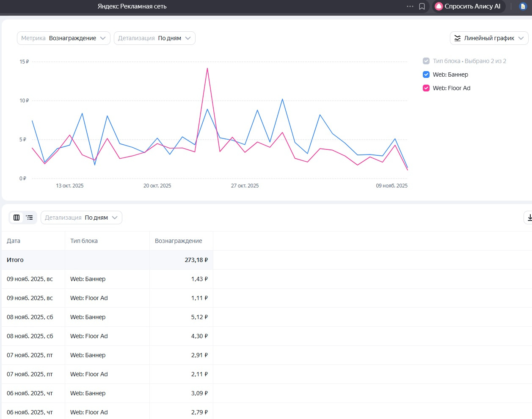The width and height of the screenshot is (532, 419).
Task: Click the Тип блока column header
Action: 84,241
